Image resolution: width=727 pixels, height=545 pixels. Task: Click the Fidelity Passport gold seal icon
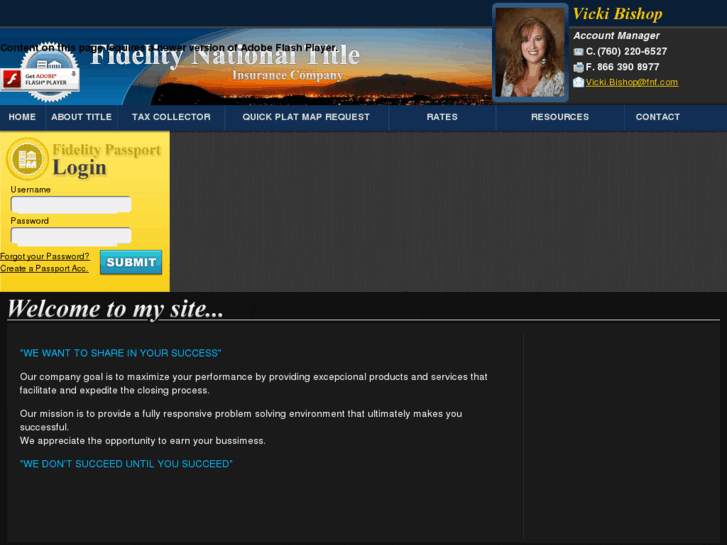[27, 159]
